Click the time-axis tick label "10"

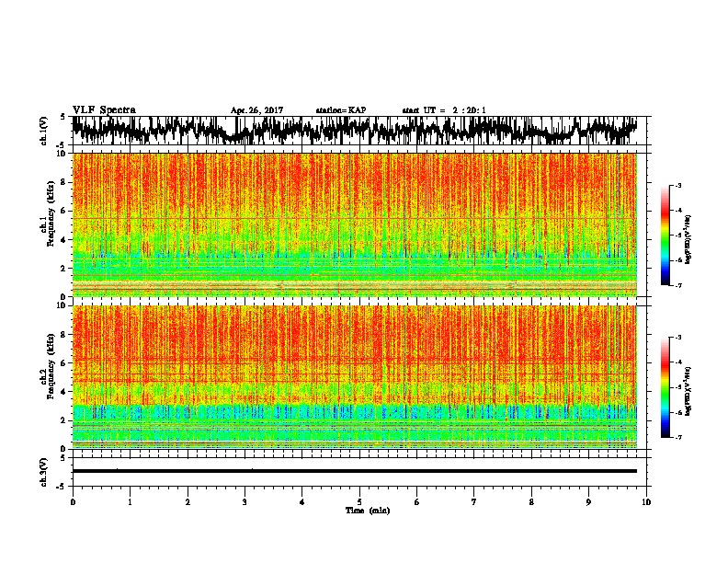tap(646, 502)
